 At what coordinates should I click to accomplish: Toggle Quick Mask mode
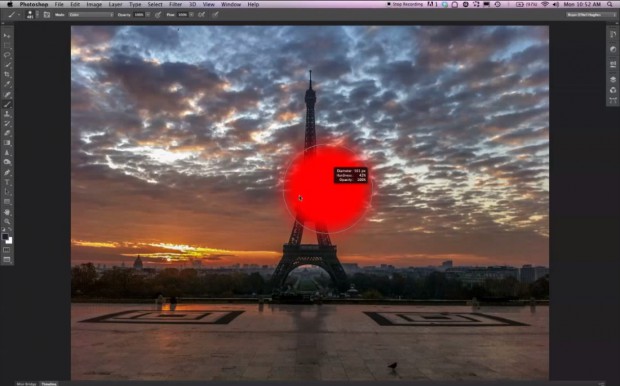coord(7,250)
